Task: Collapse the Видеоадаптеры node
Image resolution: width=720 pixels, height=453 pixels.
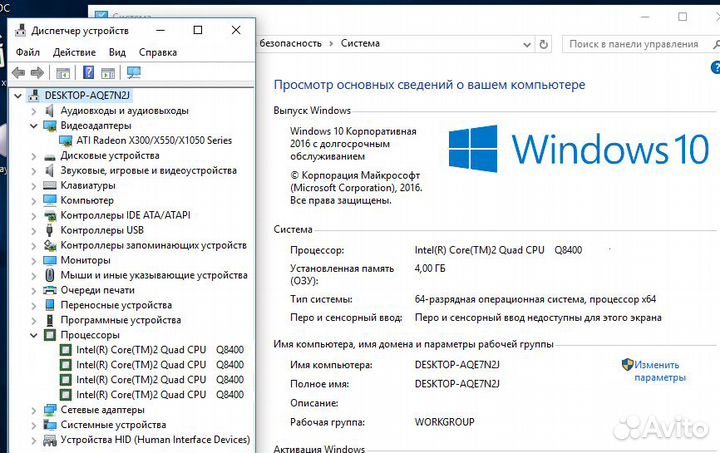Action: (x=34, y=125)
